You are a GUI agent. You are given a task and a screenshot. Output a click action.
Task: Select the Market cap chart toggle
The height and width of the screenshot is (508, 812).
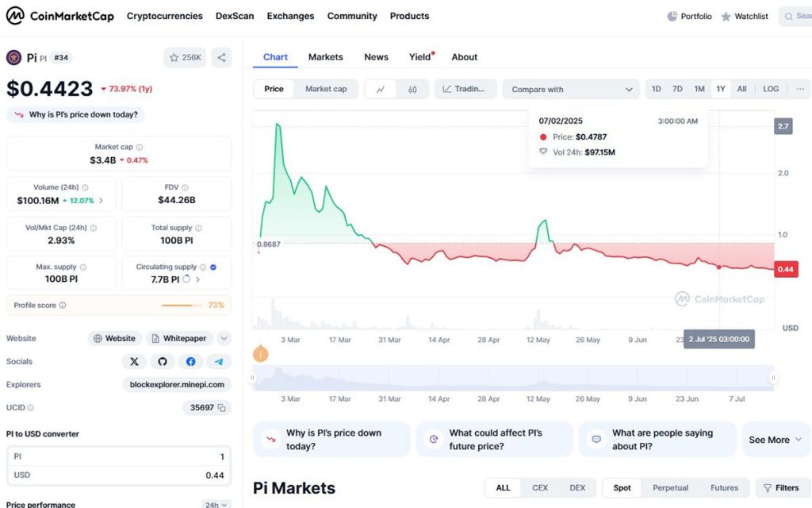(x=326, y=89)
